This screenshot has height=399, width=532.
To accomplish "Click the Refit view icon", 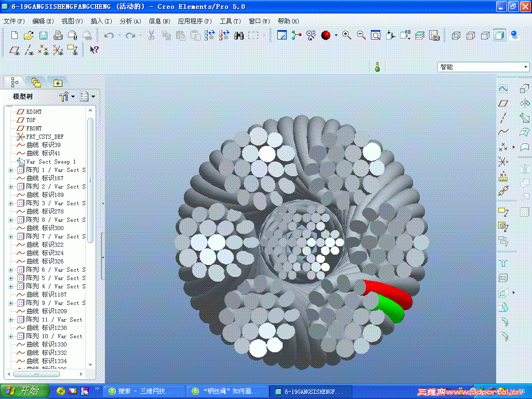I will 376,35.
